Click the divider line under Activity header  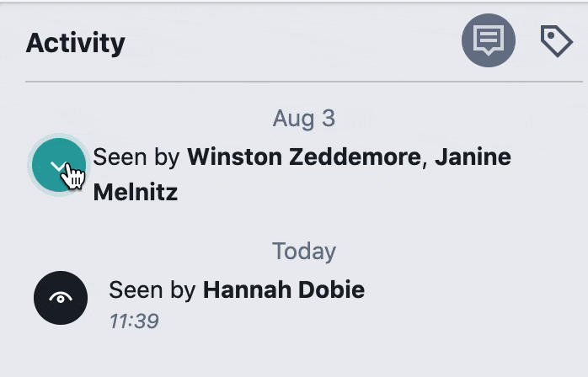(304, 82)
